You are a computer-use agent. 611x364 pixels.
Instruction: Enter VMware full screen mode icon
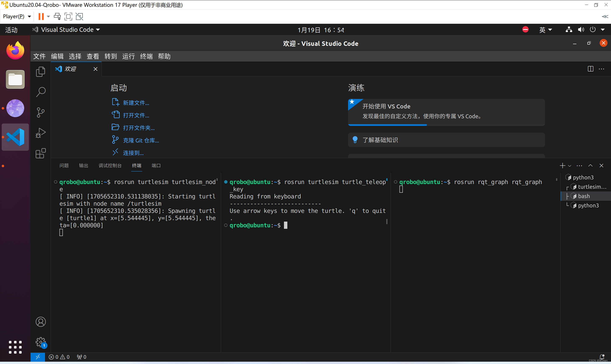68,16
